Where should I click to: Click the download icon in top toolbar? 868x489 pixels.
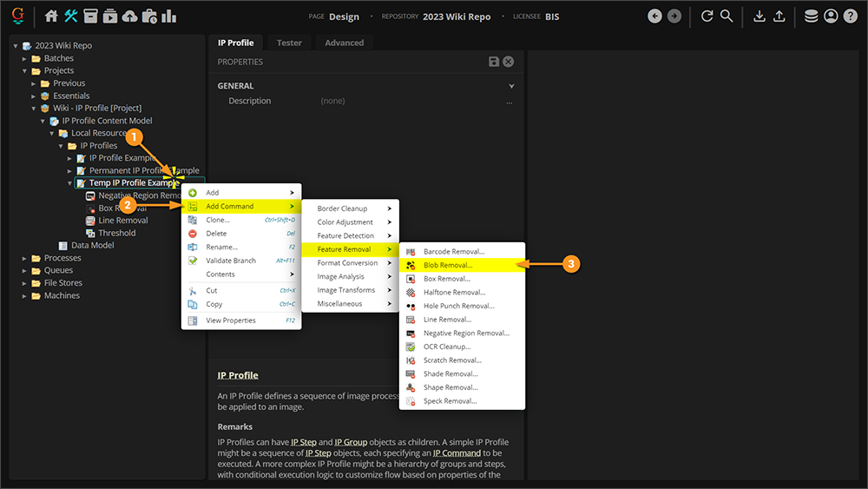tap(759, 16)
